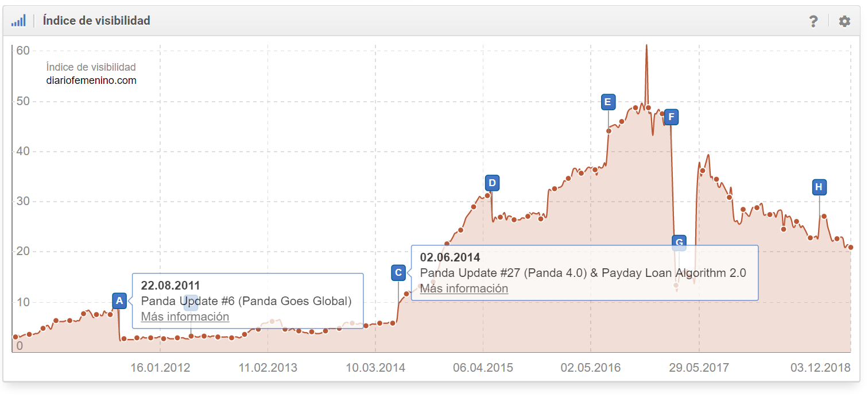Viewport: 868px width, 397px height.
Task: Click the 29.05.2017 date axis label
Action: 699,368
